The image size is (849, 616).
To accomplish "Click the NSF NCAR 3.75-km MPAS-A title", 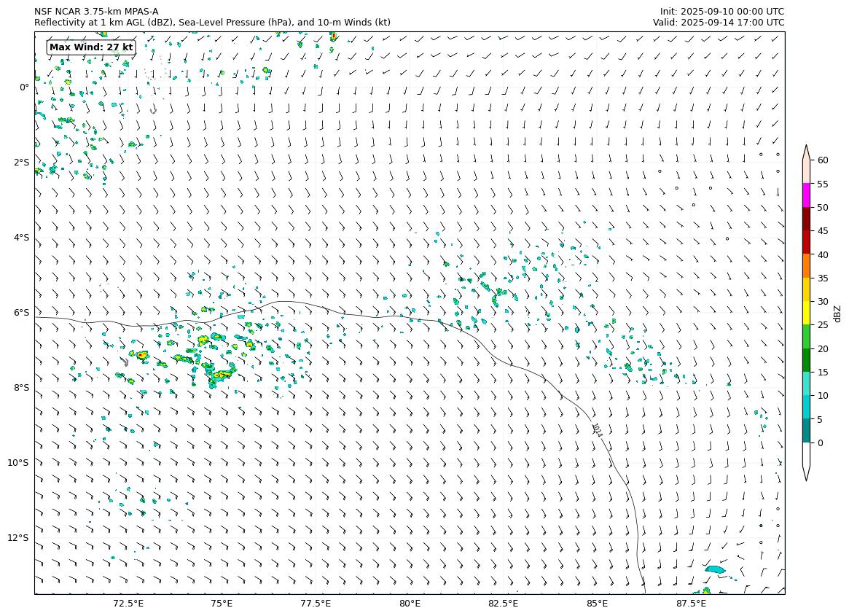I will (x=96, y=12).
